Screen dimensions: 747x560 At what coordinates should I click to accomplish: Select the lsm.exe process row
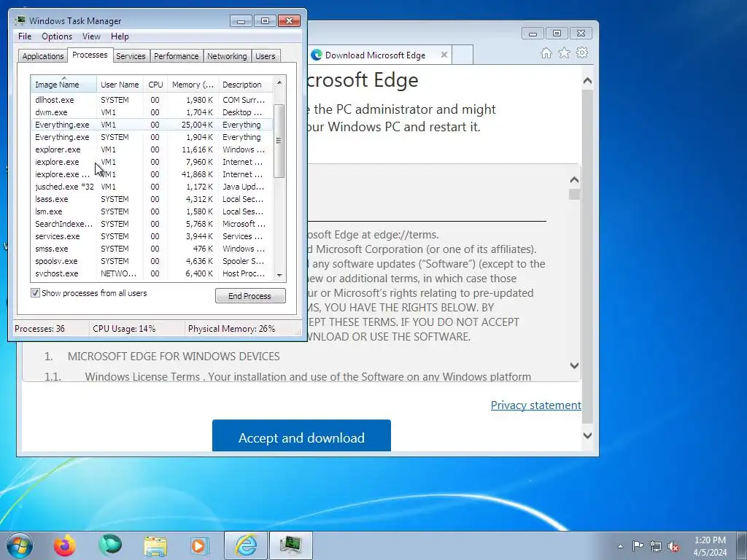tap(152, 211)
